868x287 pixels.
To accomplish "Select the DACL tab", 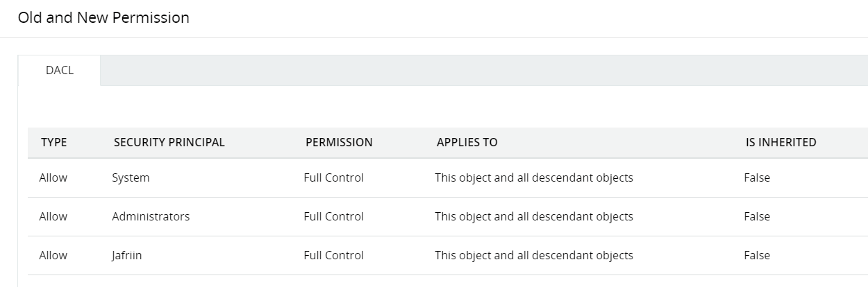I will click(x=59, y=71).
